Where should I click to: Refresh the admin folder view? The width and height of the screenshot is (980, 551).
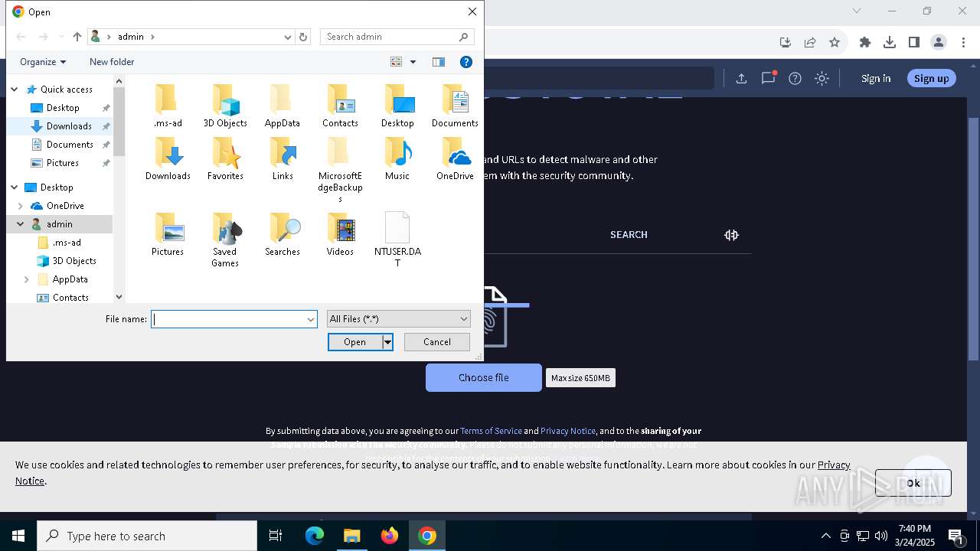(303, 37)
